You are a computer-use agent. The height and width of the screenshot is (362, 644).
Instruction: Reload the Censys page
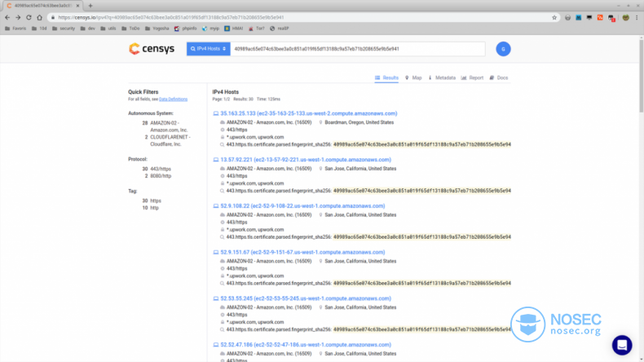click(x=29, y=18)
